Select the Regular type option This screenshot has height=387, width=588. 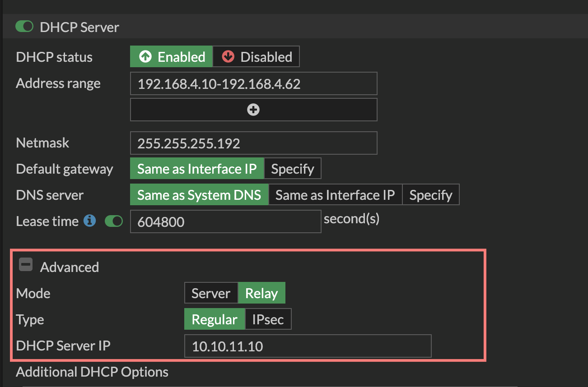[x=214, y=319]
